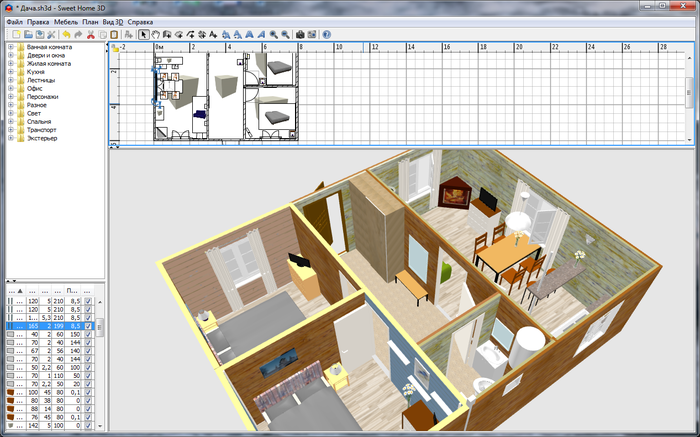Screen dimensions: 700x437
Task: Toggle visibility checkbox of last furniture row
Action: 88,425
